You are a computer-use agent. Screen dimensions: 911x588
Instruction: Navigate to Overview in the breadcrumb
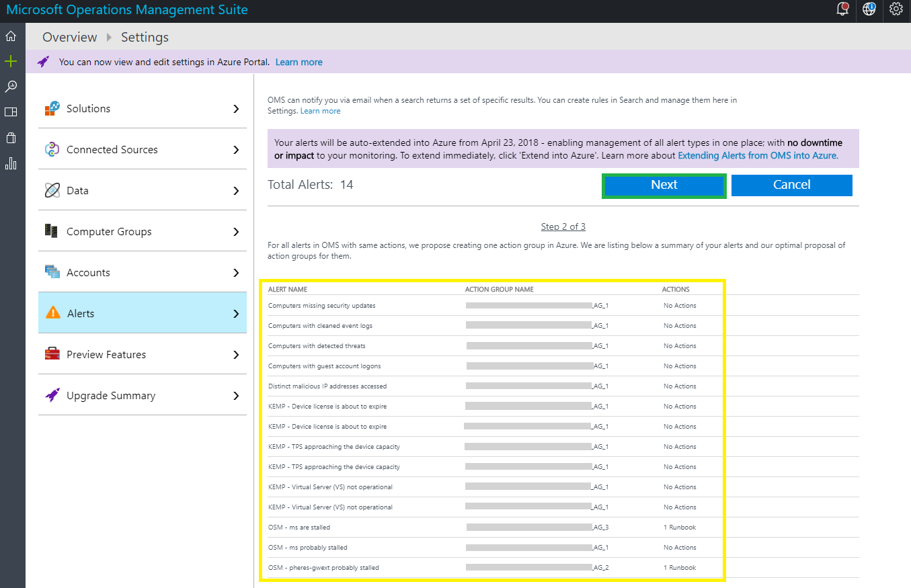[70, 37]
